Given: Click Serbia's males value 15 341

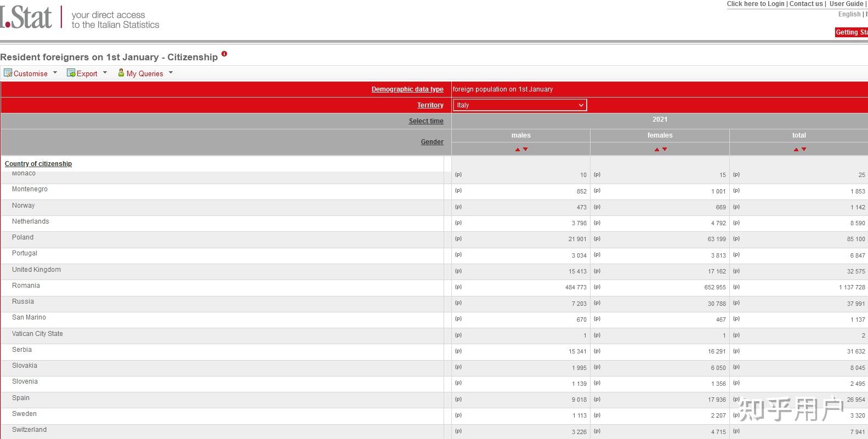Looking at the screenshot, I should pyautogui.click(x=577, y=351).
